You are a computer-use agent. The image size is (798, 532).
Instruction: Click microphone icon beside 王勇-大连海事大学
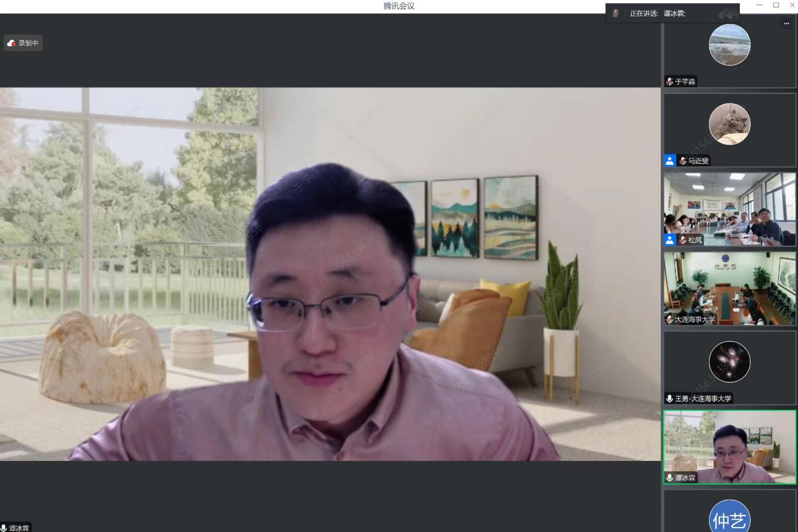670,399
